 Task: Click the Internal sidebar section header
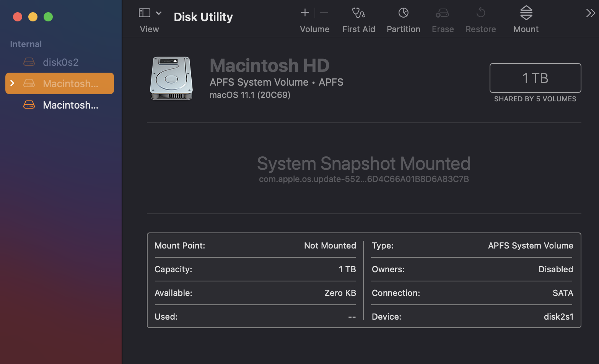pos(26,44)
